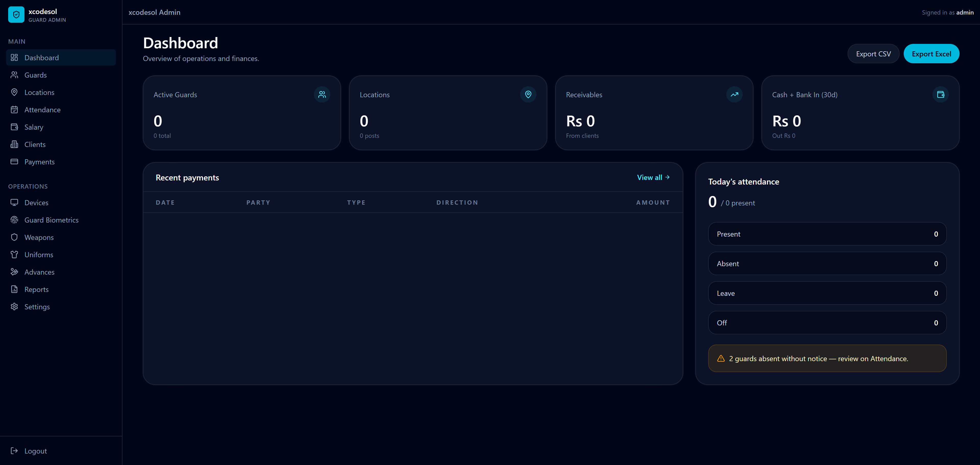Click the Attendance calendar icon in sidebar
The height and width of the screenshot is (465, 980).
(15, 109)
